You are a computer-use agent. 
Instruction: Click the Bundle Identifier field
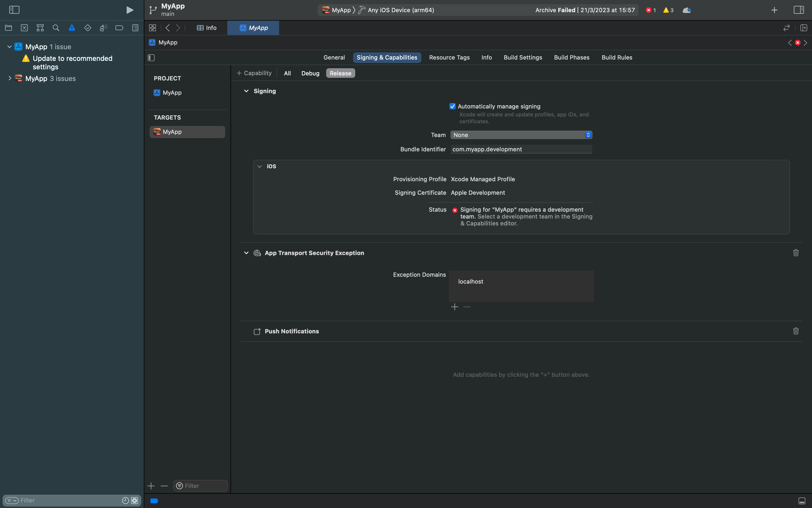521,149
